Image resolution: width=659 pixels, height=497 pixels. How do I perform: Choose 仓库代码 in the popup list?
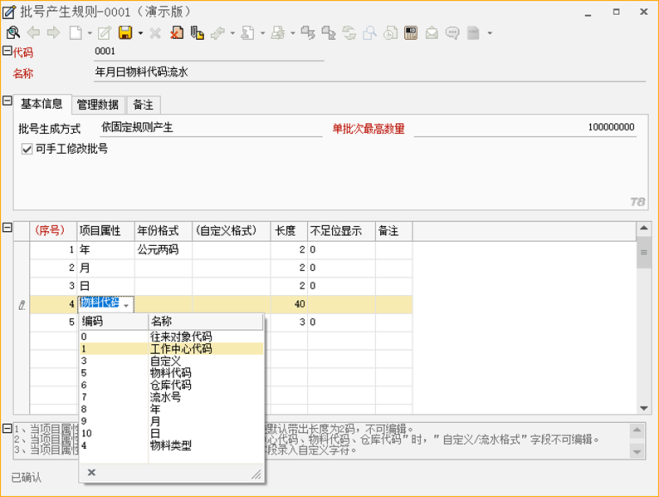(170, 385)
